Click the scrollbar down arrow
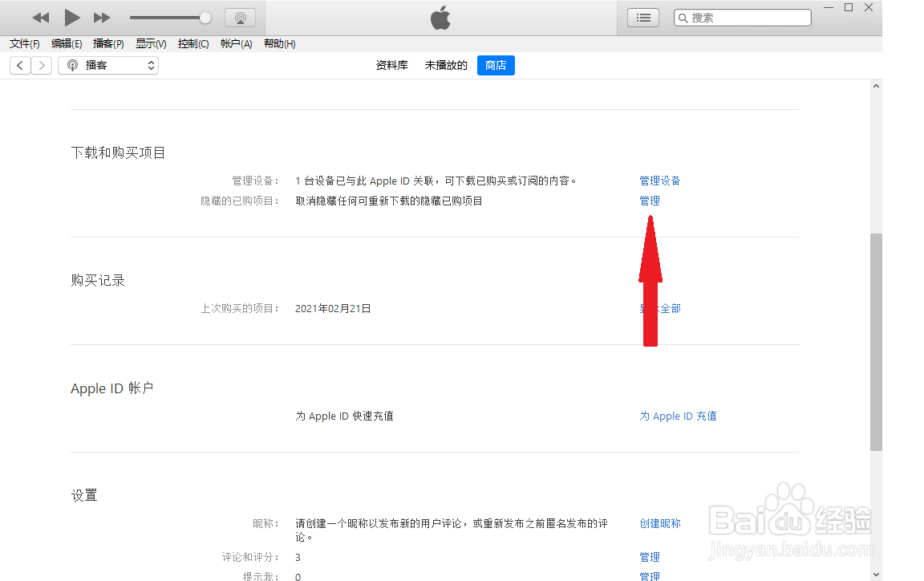The image size is (924, 581). point(876,575)
